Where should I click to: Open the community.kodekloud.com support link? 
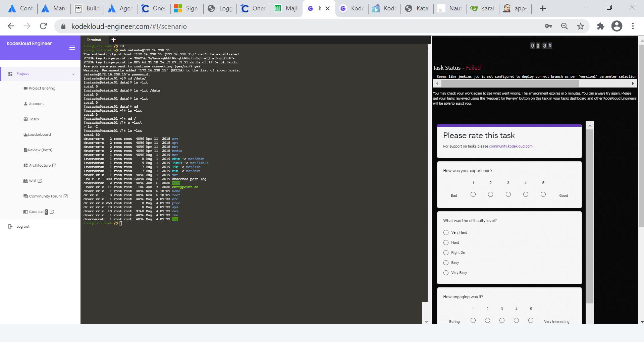click(511, 146)
